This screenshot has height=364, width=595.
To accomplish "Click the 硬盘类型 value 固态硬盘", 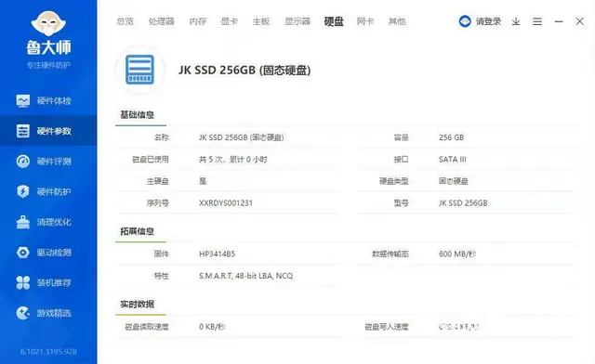I will tap(454, 181).
